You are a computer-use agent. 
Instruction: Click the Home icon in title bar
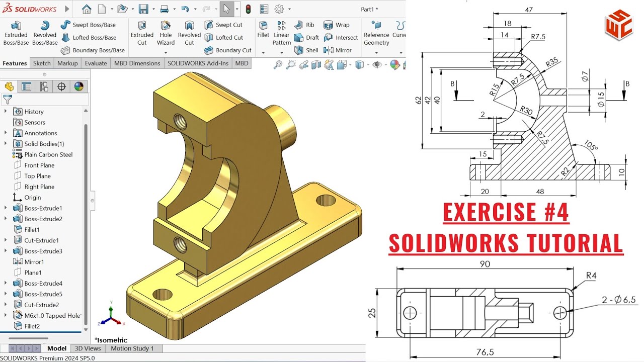[x=87, y=9]
